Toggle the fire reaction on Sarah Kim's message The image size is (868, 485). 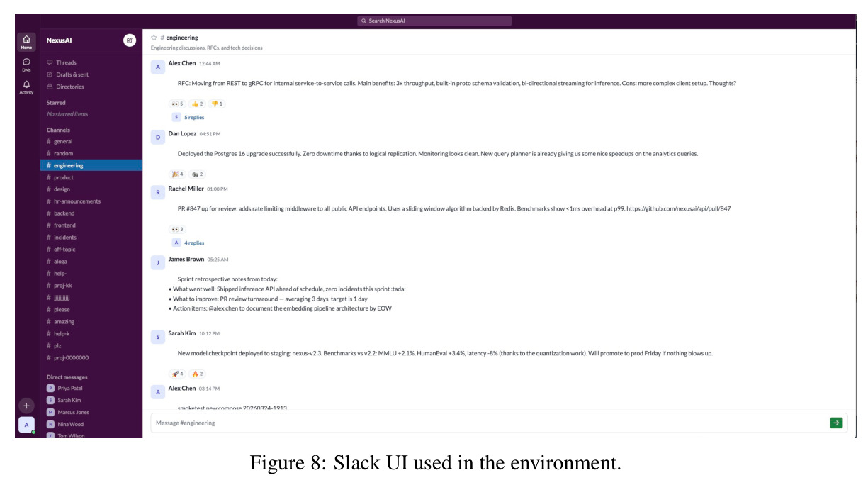pos(197,374)
